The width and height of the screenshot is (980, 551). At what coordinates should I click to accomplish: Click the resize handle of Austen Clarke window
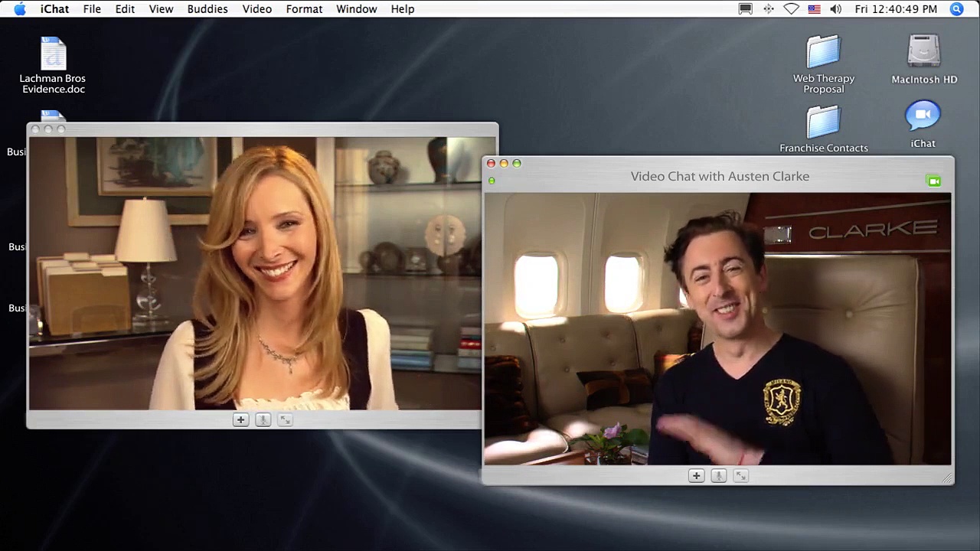[948, 478]
